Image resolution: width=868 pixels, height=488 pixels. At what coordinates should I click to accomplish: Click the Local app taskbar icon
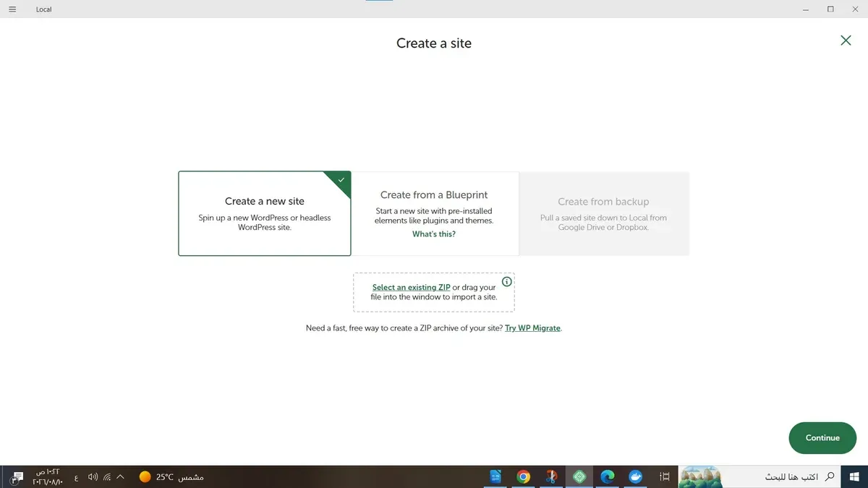[x=579, y=476]
